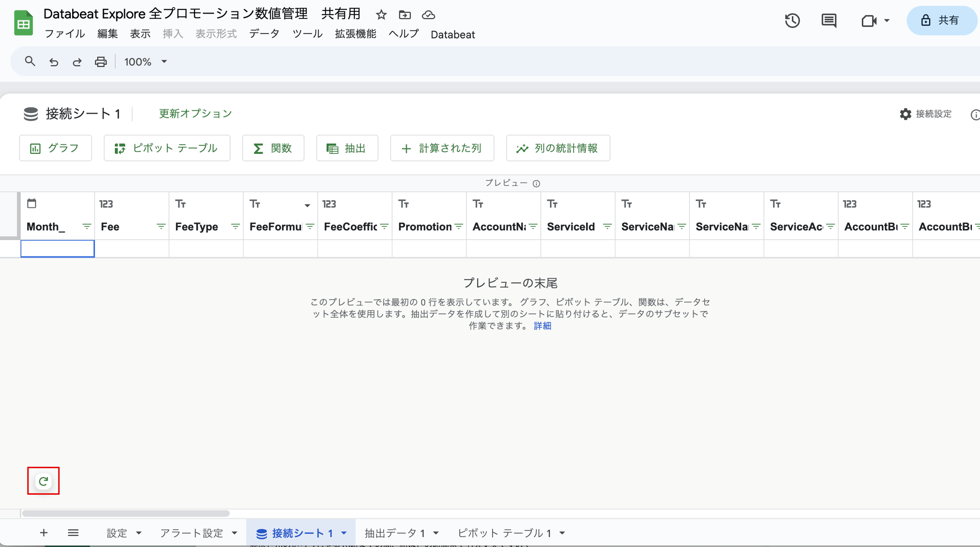Open search within the sheet
980x547 pixels.
pos(30,62)
